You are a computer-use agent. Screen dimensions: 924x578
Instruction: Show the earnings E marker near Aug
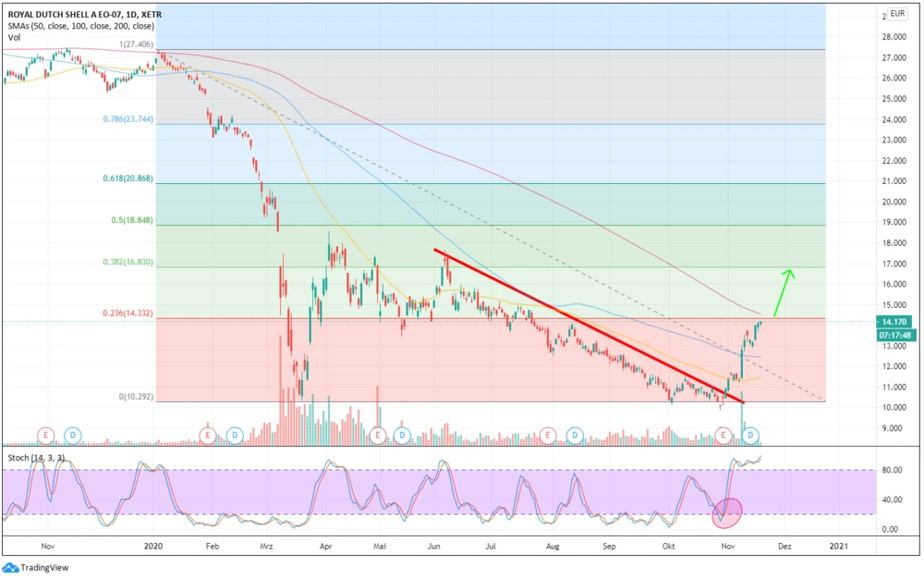[x=548, y=436]
